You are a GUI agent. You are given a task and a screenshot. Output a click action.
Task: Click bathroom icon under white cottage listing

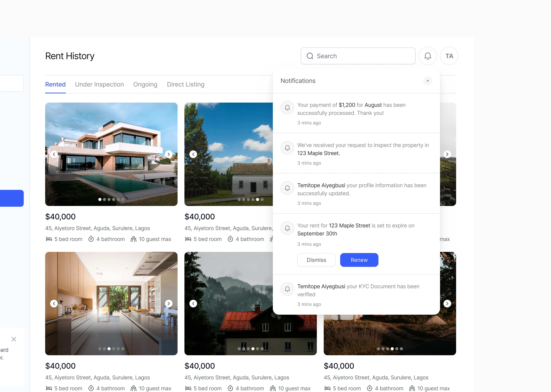click(230, 239)
